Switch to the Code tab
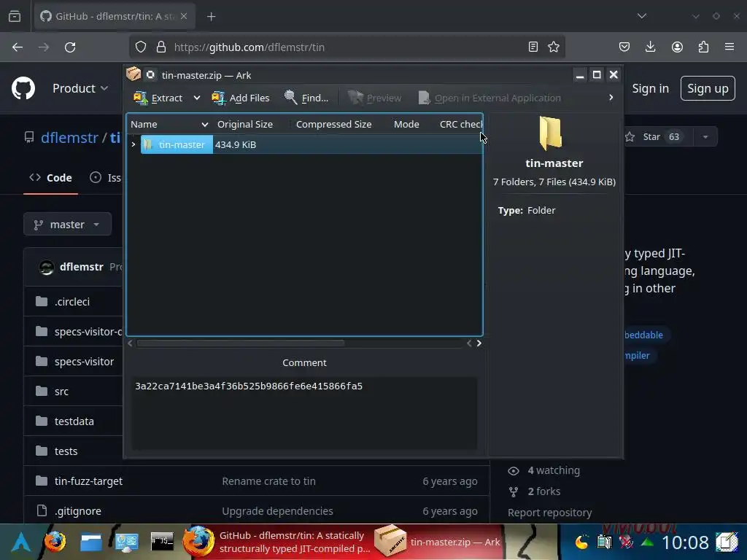 [50, 178]
